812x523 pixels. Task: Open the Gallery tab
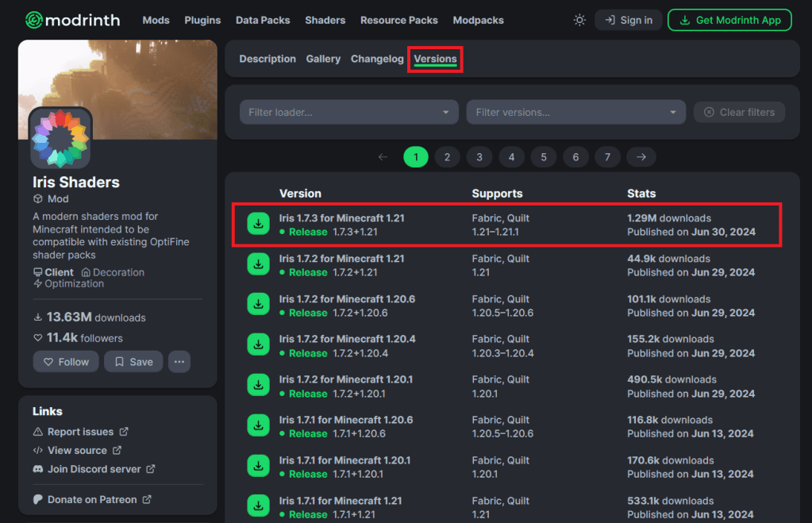(x=323, y=59)
